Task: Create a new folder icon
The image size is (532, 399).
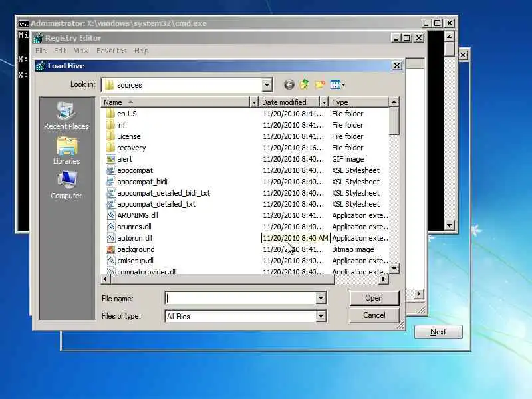Action: (x=320, y=84)
